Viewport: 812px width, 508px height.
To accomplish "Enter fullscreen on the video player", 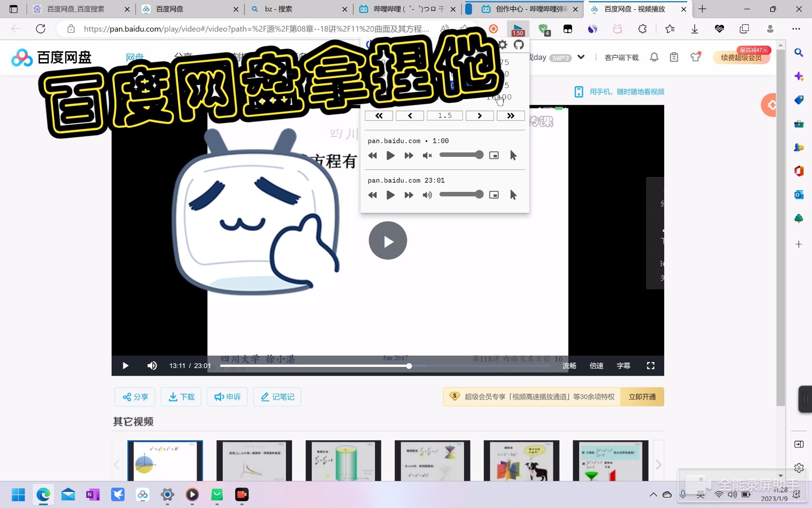I will click(650, 366).
